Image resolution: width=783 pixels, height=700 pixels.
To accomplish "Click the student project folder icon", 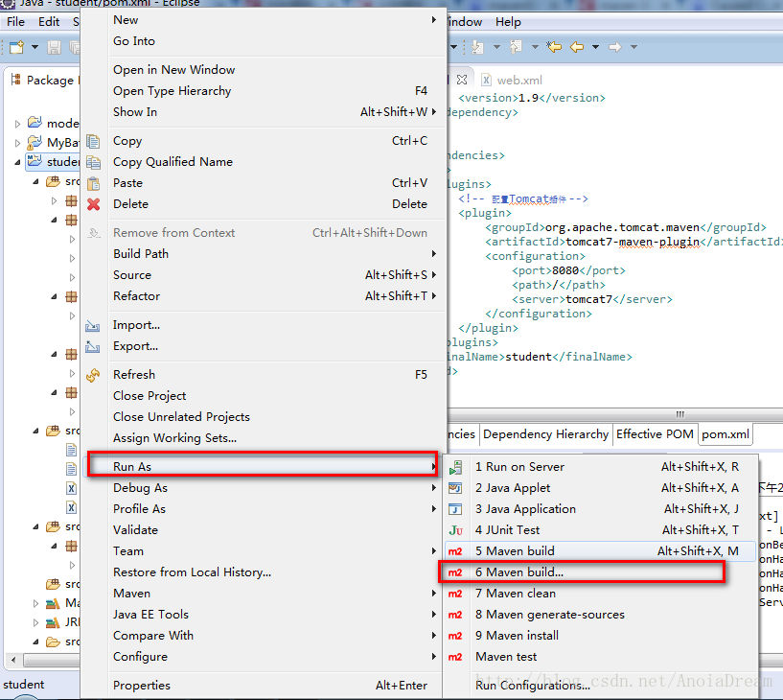I will point(35,161).
